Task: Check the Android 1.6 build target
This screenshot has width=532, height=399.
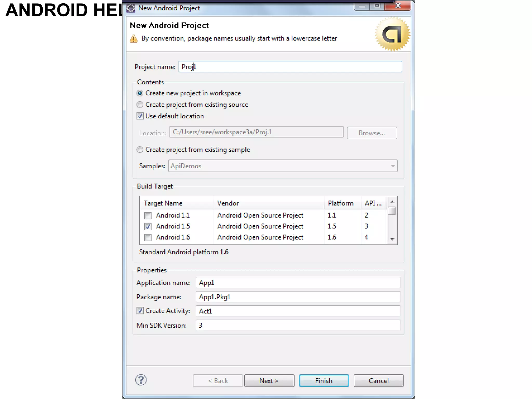Action: (148, 237)
